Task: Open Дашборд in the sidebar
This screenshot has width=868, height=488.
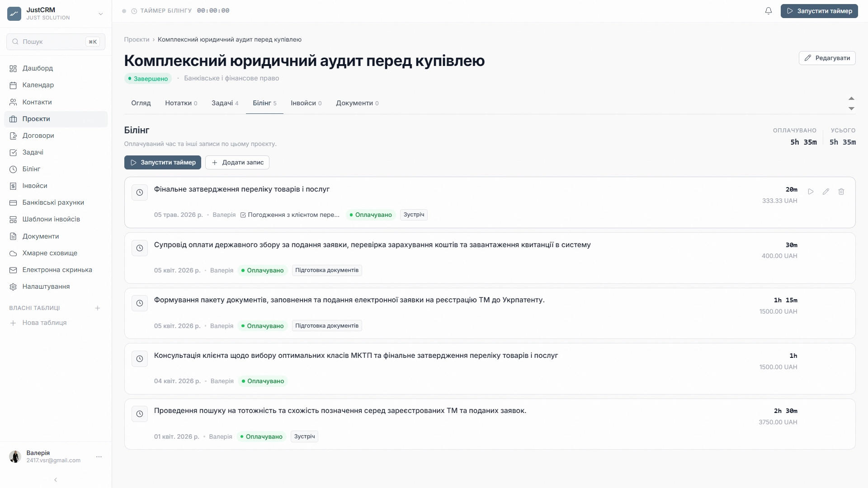Action: (56, 68)
